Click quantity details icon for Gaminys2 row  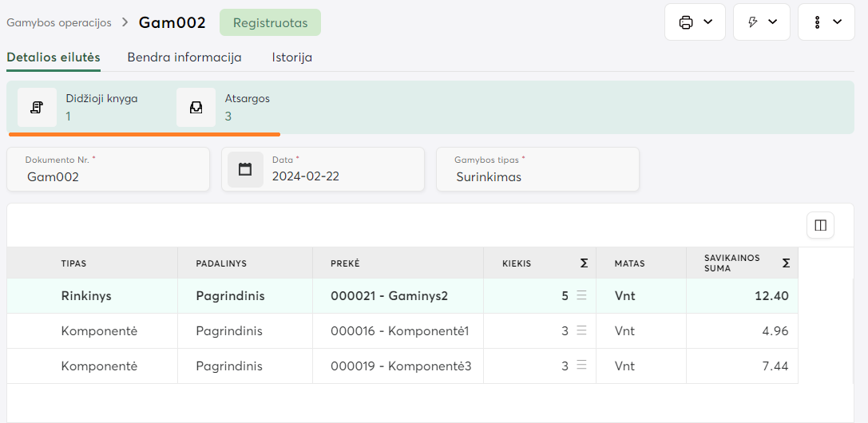pyautogui.click(x=581, y=295)
